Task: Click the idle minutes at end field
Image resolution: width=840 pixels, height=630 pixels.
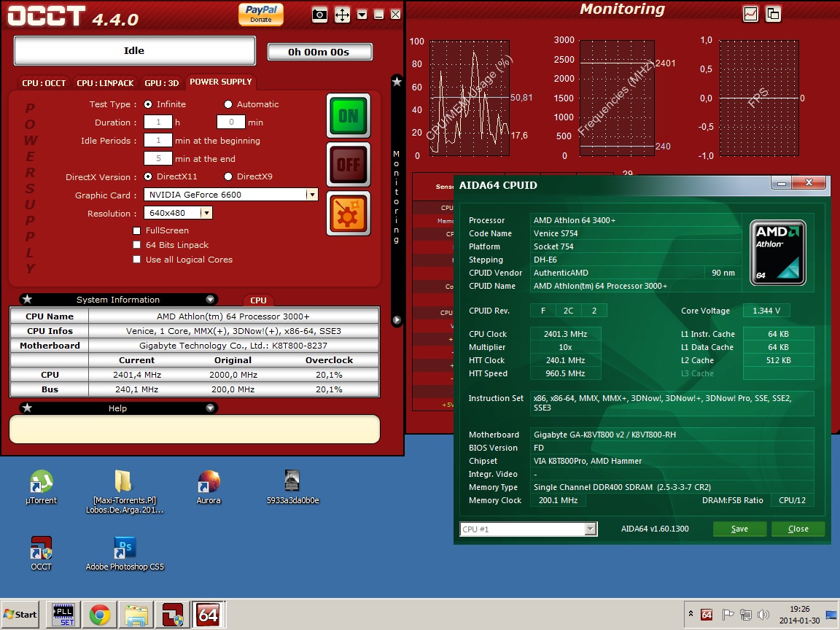Action: (x=158, y=158)
